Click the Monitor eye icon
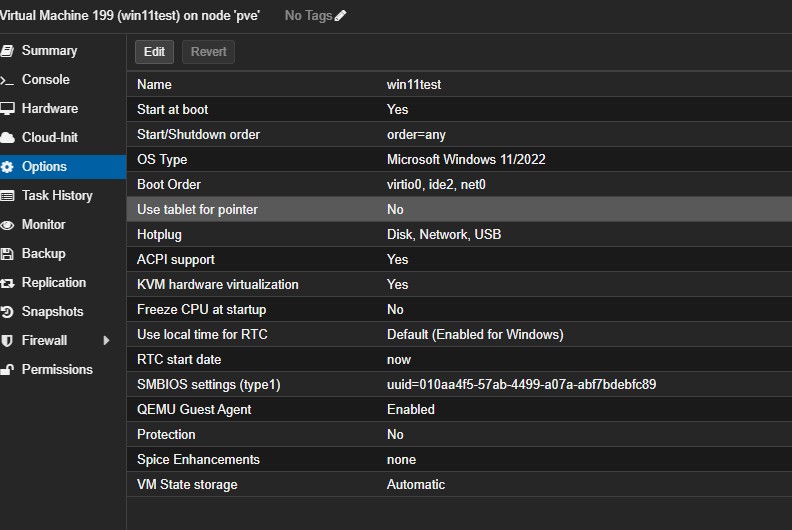792x530 pixels. [7, 225]
